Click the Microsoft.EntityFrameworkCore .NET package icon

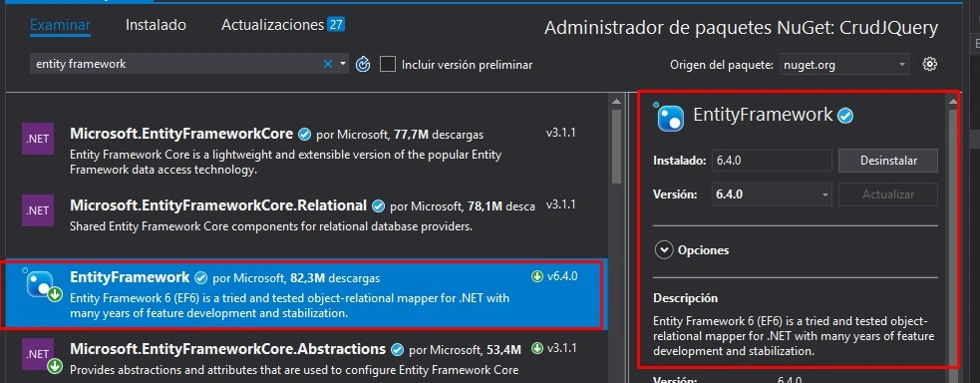(38, 140)
